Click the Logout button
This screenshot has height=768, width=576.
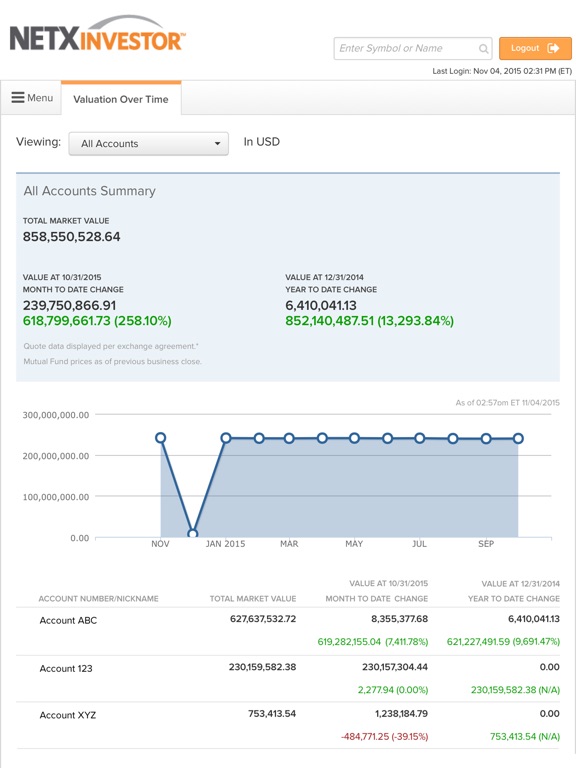click(535, 48)
